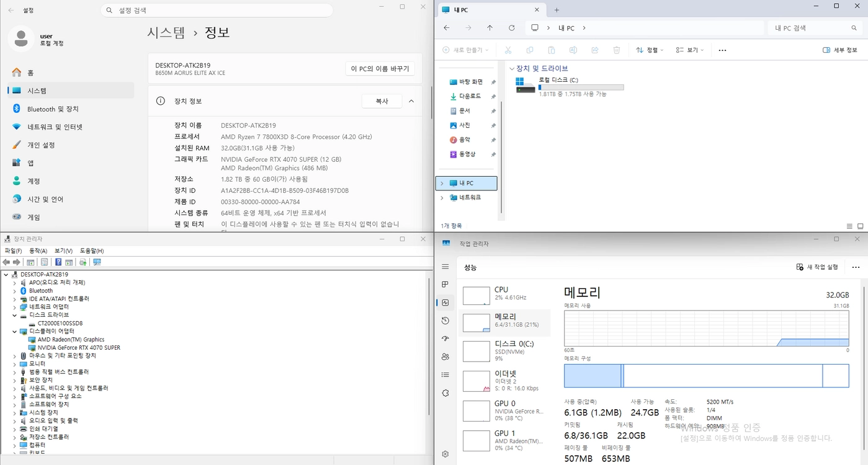
Task: Toggle the 세부 정보 pane in File Explorer
Action: click(839, 50)
